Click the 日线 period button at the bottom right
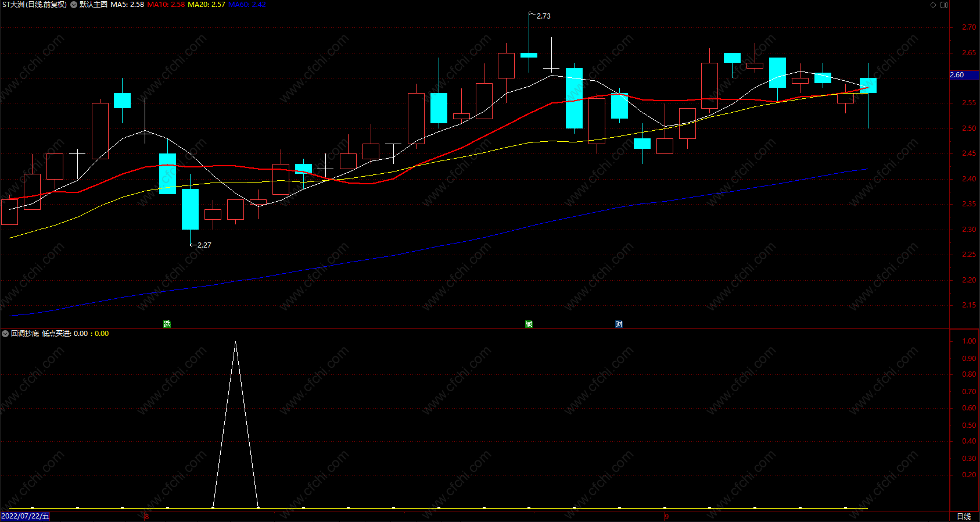This screenshot has width=980, height=522. tap(964, 516)
